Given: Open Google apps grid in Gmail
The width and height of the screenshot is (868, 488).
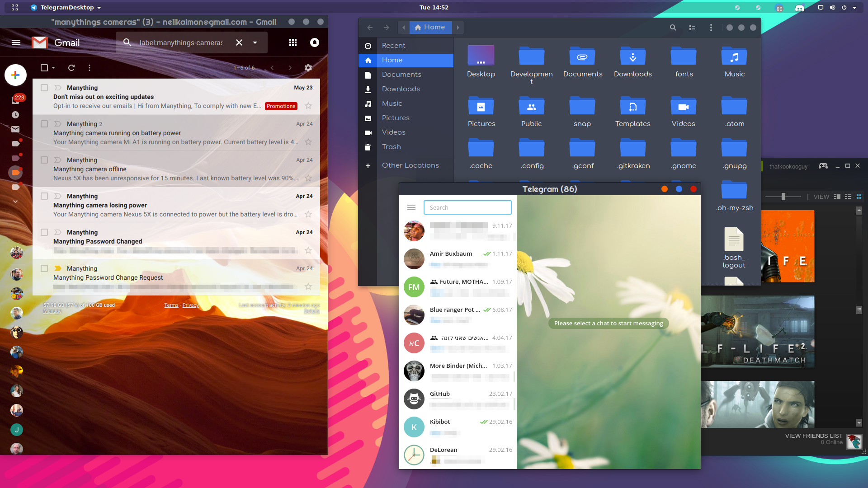Looking at the screenshot, I should pyautogui.click(x=293, y=42).
